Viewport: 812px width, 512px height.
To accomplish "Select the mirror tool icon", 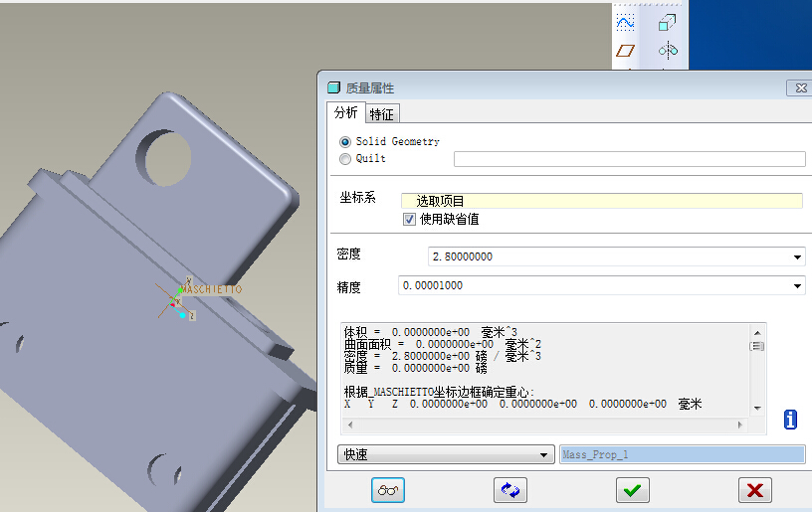I will 668,50.
